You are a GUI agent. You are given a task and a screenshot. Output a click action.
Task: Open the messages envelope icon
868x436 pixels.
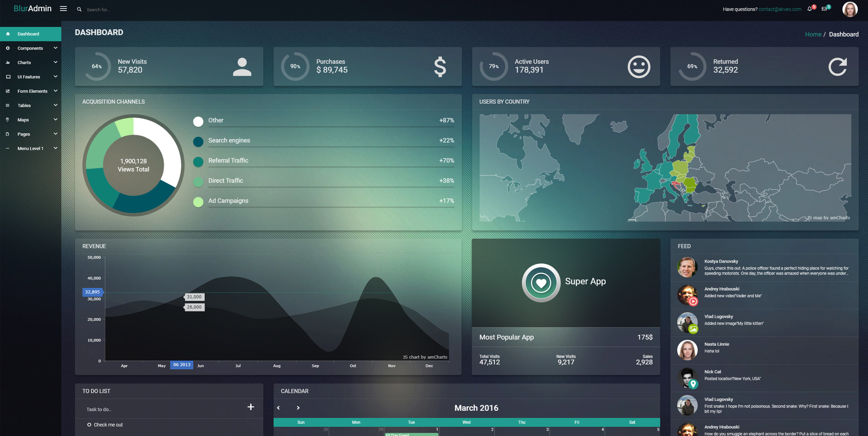click(x=824, y=9)
